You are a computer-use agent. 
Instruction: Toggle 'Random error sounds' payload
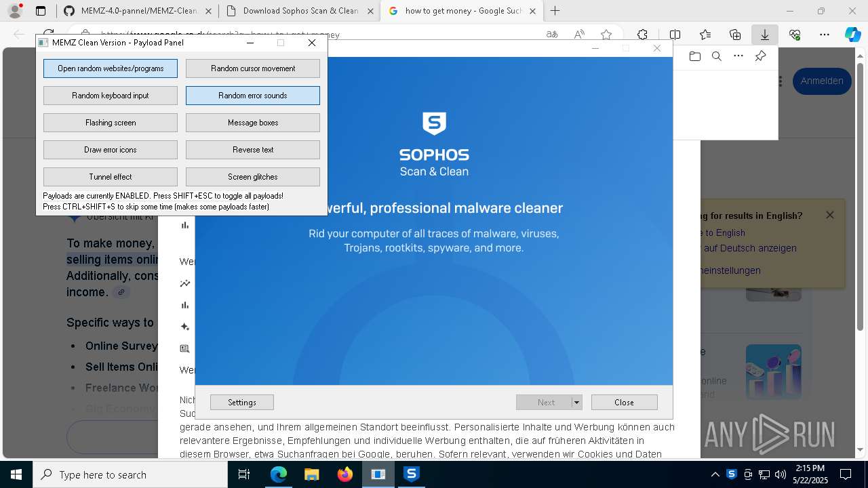(253, 96)
